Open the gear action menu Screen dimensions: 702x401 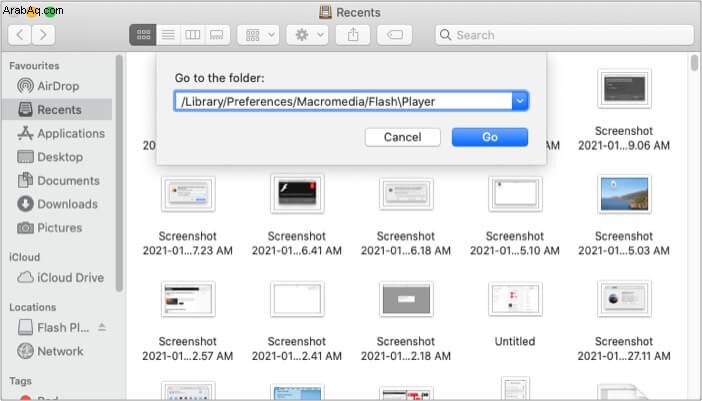point(308,35)
